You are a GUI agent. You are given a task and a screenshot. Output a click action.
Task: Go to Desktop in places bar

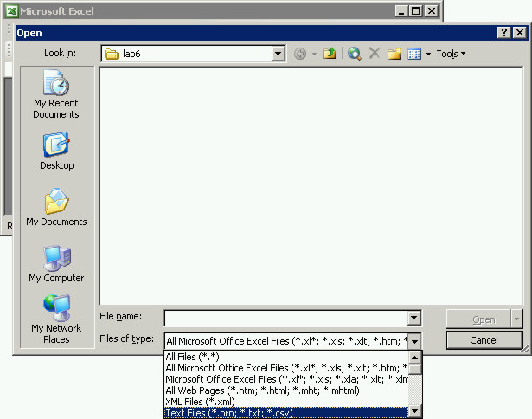tap(56, 151)
